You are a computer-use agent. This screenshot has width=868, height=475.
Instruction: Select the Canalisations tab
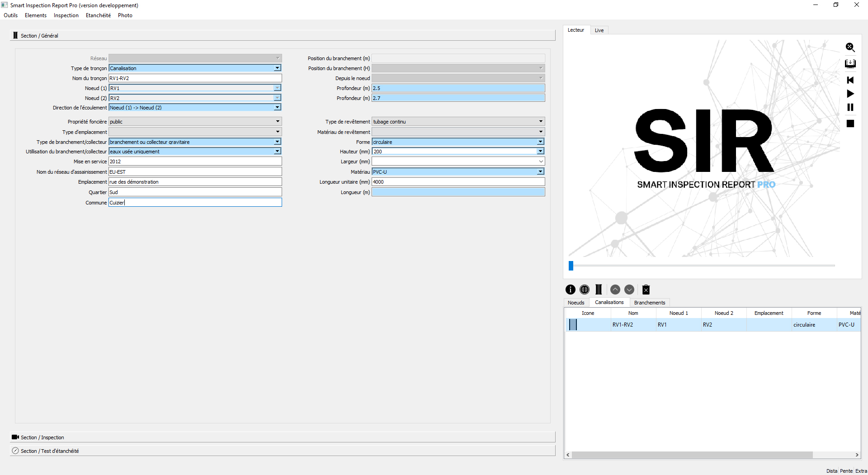click(609, 302)
